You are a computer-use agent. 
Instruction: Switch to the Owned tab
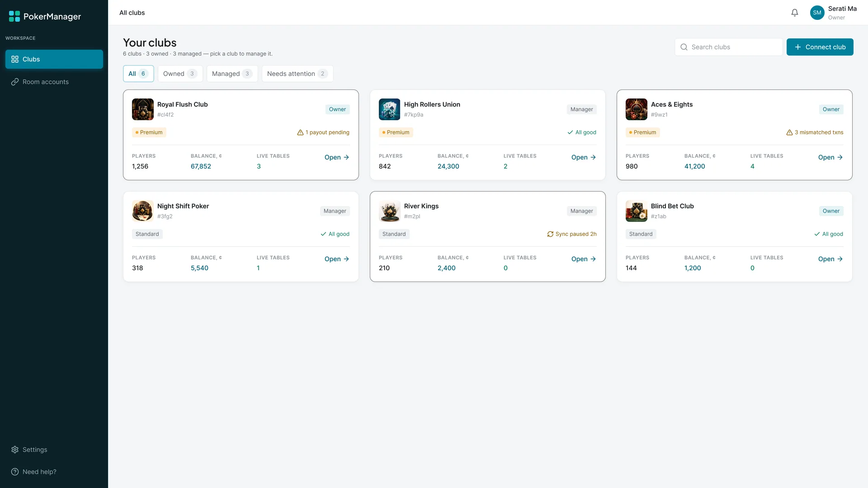pos(180,74)
